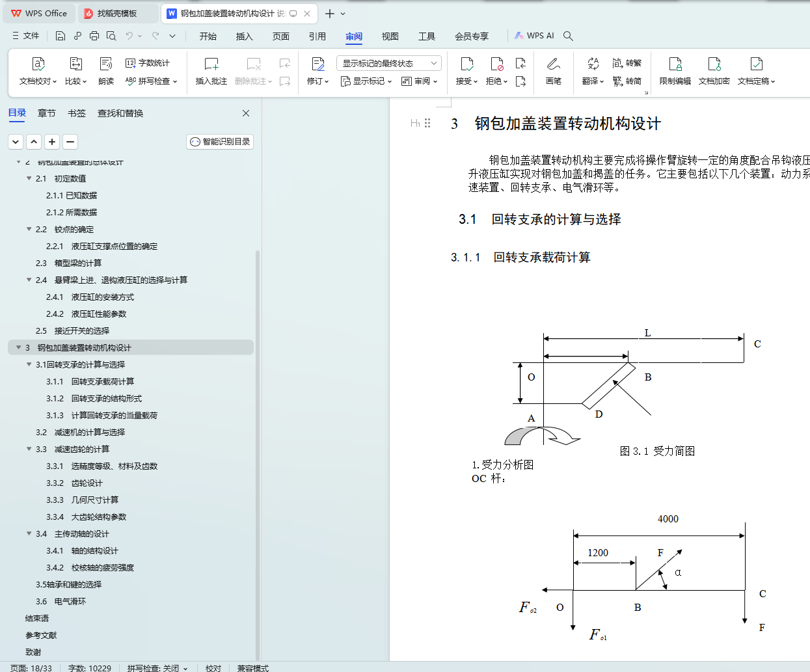
Task: Switch to 章节 tab in navigation pane
Action: pyautogui.click(x=47, y=113)
